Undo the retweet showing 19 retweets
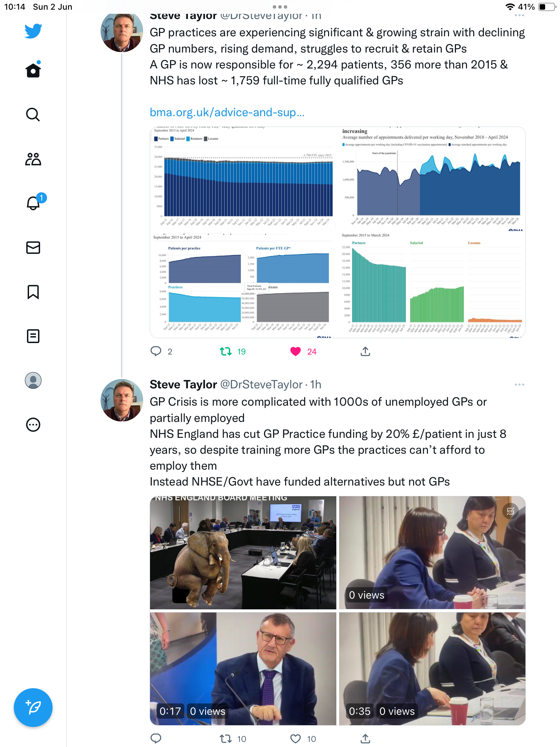Viewport: 560px width, 747px height. [226, 352]
